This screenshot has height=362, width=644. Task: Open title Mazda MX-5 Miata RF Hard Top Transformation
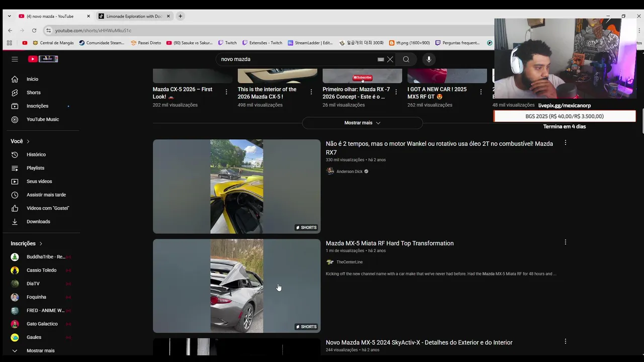389,243
